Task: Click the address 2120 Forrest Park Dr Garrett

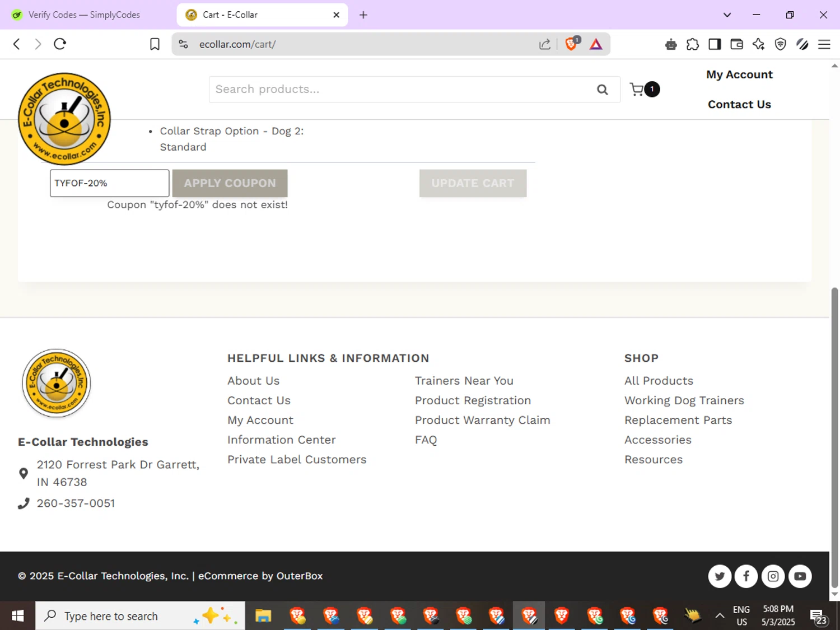Action: click(118, 473)
